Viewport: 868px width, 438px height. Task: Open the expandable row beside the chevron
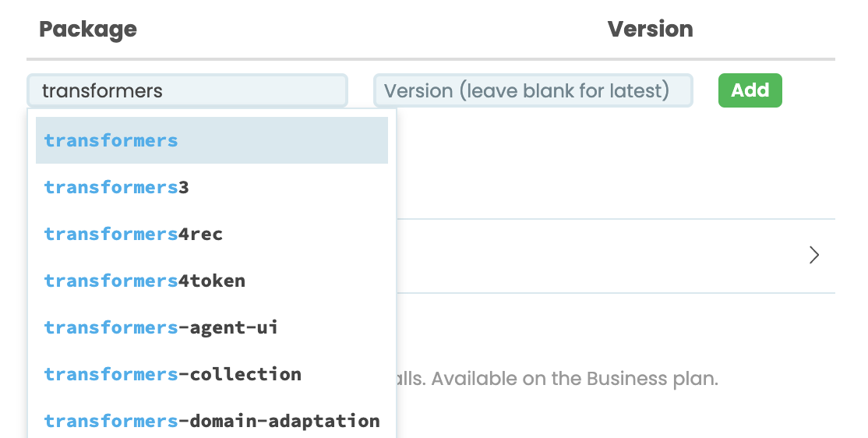pos(616,256)
